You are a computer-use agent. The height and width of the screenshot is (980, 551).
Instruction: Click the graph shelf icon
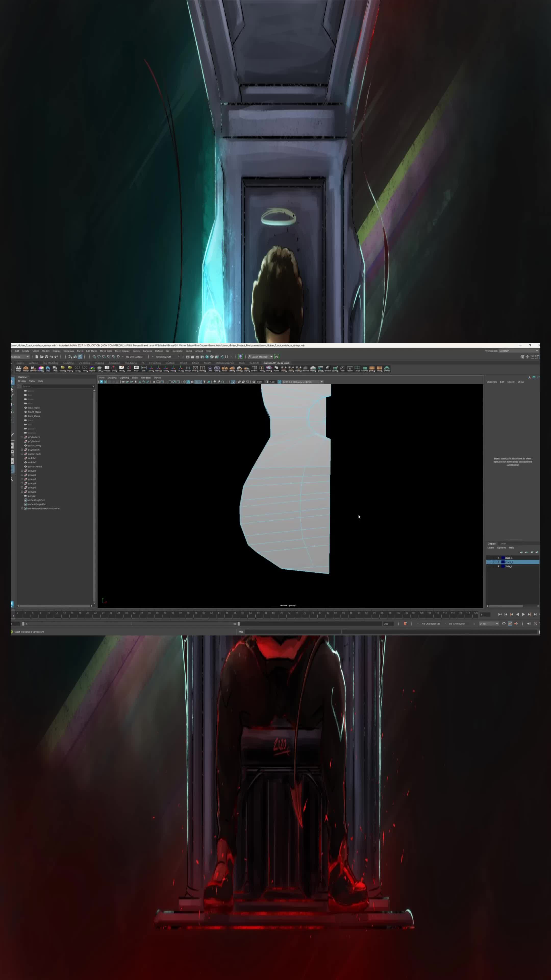pos(320,368)
